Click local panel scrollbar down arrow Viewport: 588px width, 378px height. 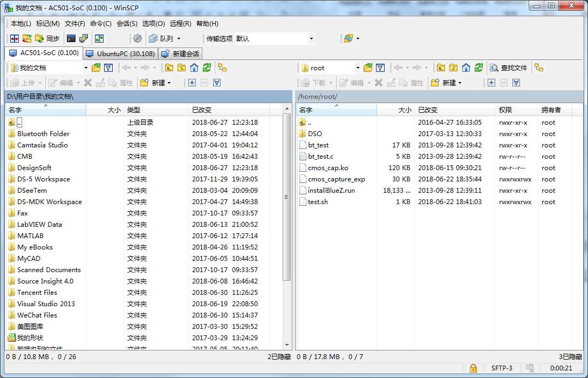[287, 345]
